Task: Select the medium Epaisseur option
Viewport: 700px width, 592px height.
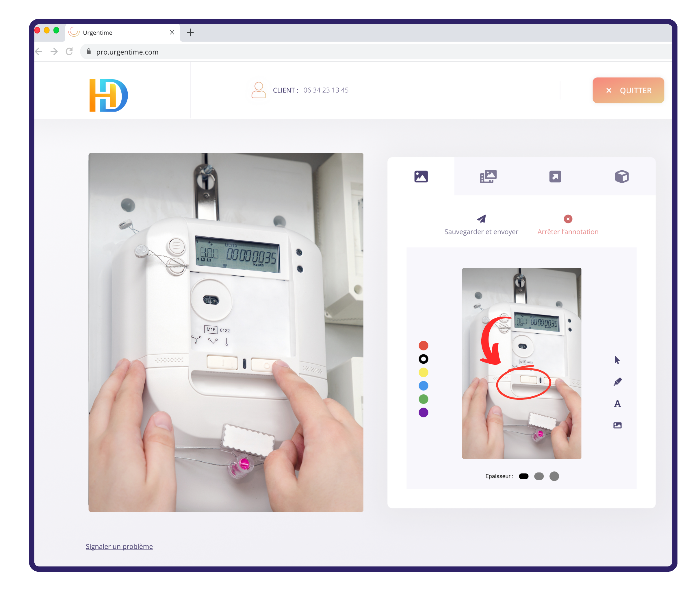Action: (539, 476)
